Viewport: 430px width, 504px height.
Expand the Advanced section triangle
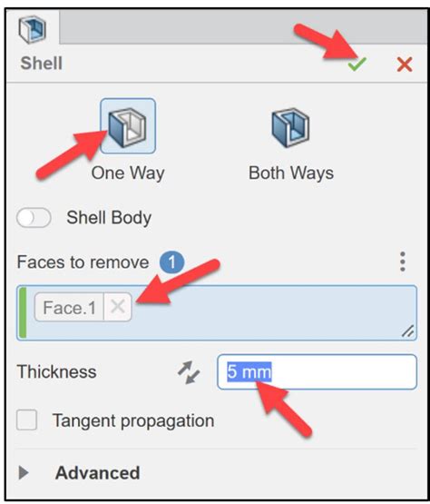click(x=23, y=472)
